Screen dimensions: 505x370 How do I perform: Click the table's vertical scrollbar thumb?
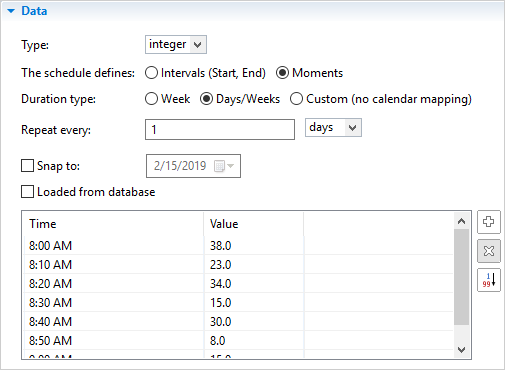(x=462, y=277)
